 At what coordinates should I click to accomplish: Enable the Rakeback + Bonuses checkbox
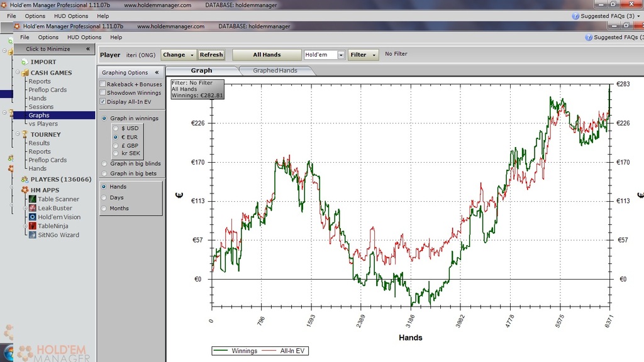pyautogui.click(x=103, y=84)
